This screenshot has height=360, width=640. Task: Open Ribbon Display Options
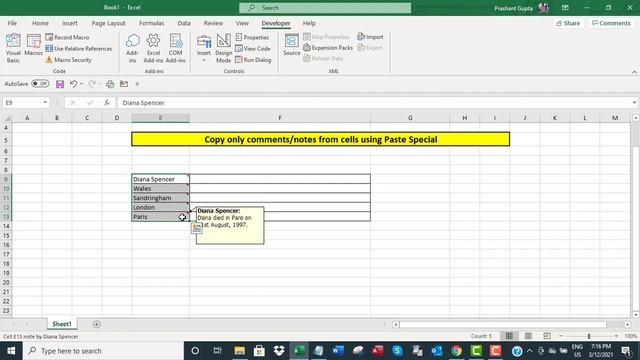point(565,8)
